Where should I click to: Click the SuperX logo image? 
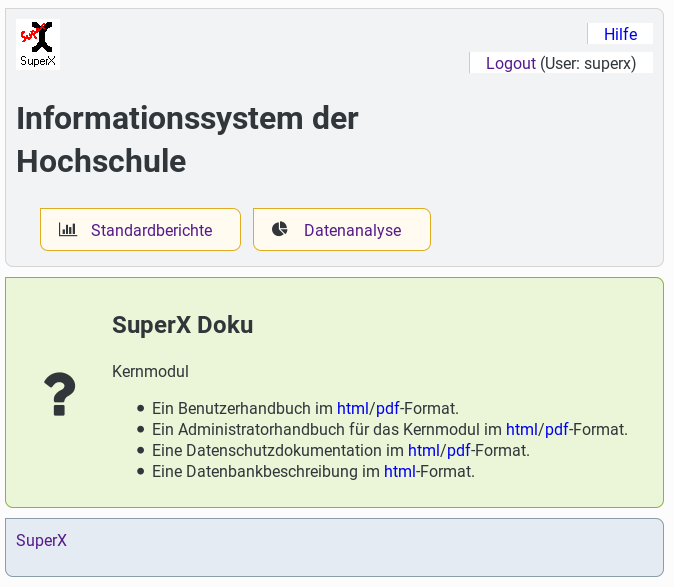38,44
